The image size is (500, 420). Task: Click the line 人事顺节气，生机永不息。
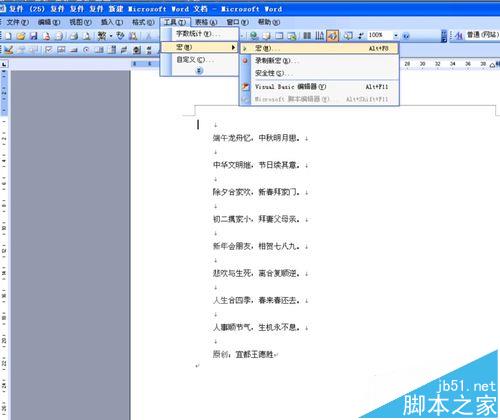tap(256, 327)
